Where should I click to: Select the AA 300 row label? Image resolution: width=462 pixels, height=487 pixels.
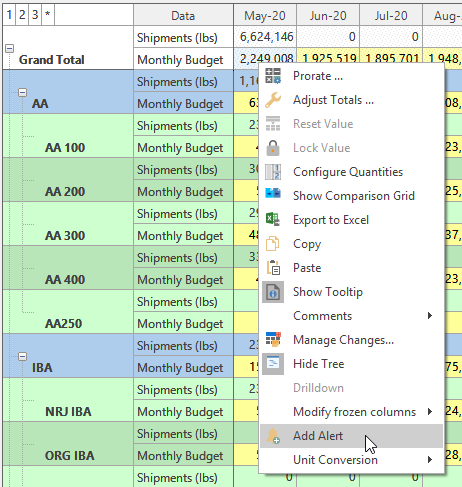pos(65,236)
